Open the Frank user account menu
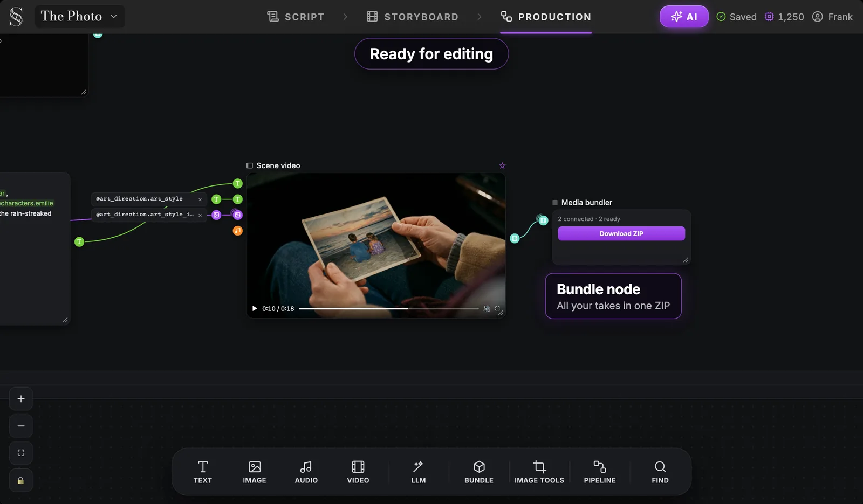Viewport: 863px width, 504px height. (833, 17)
